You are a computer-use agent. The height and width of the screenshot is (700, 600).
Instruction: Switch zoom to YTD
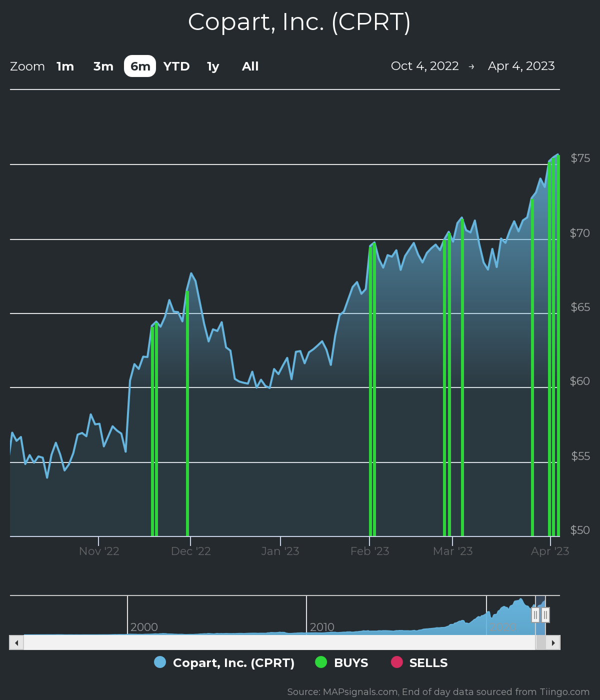[176, 66]
